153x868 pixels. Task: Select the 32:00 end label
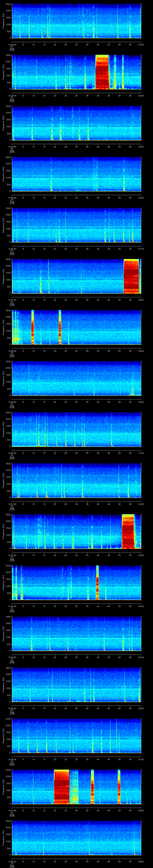pyautogui.click(x=141, y=504)
